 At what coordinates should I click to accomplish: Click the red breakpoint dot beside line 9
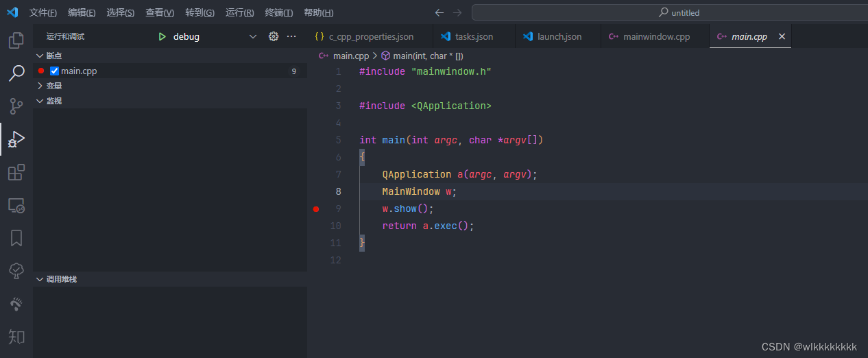[316, 208]
